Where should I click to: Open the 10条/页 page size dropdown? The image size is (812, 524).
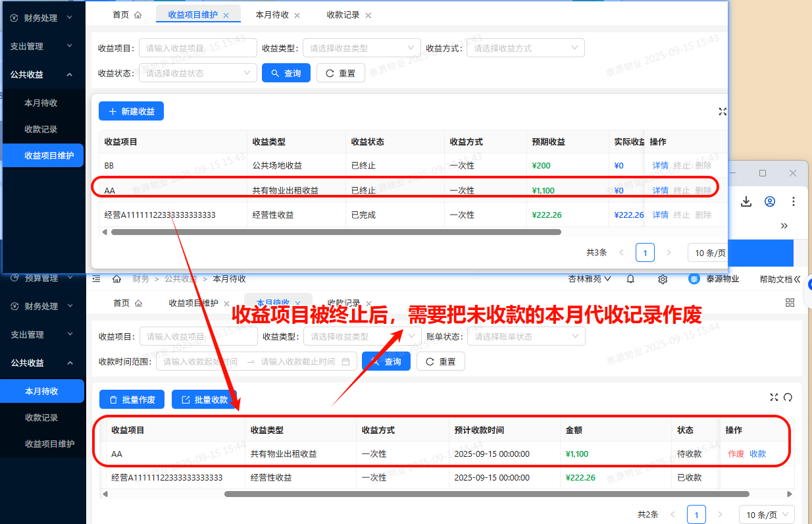[767, 514]
